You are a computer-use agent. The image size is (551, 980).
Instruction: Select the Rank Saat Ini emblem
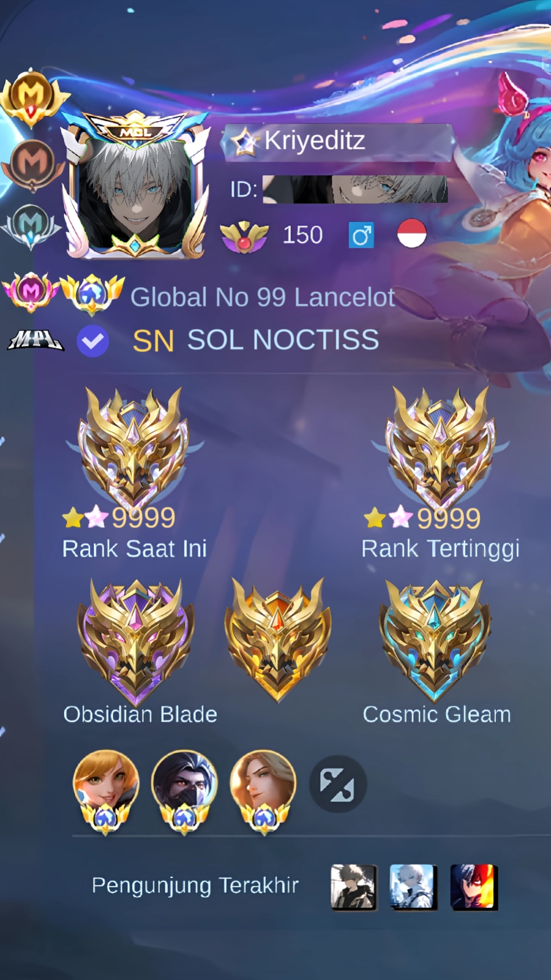point(134,448)
